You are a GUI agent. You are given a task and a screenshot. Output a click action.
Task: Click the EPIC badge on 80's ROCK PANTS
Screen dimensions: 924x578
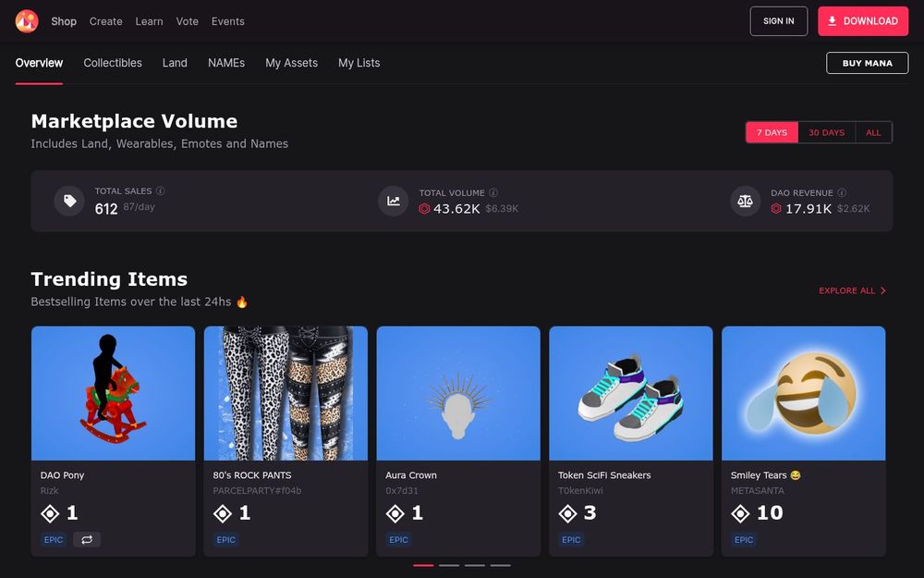225,540
